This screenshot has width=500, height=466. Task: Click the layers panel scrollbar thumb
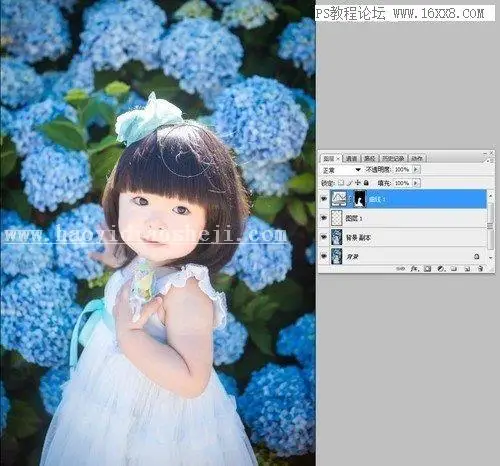click(490, 226)
